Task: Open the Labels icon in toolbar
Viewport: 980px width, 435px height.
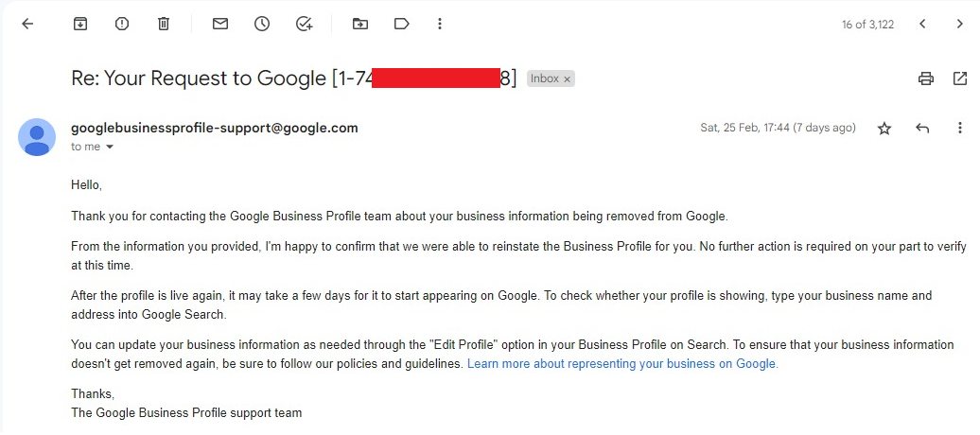Action: pyautogui.click(x=402, y=24)
